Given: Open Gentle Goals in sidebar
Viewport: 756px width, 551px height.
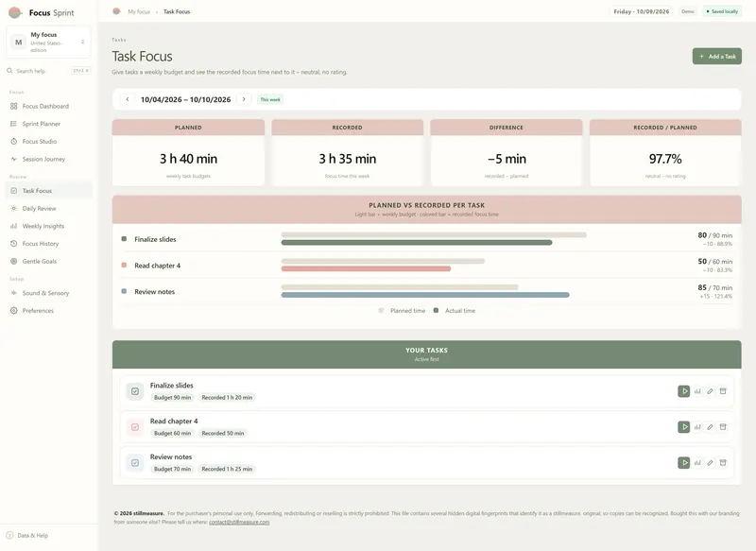Looking at the screenshot, I should pyautogui.click(x=49, y=261).
